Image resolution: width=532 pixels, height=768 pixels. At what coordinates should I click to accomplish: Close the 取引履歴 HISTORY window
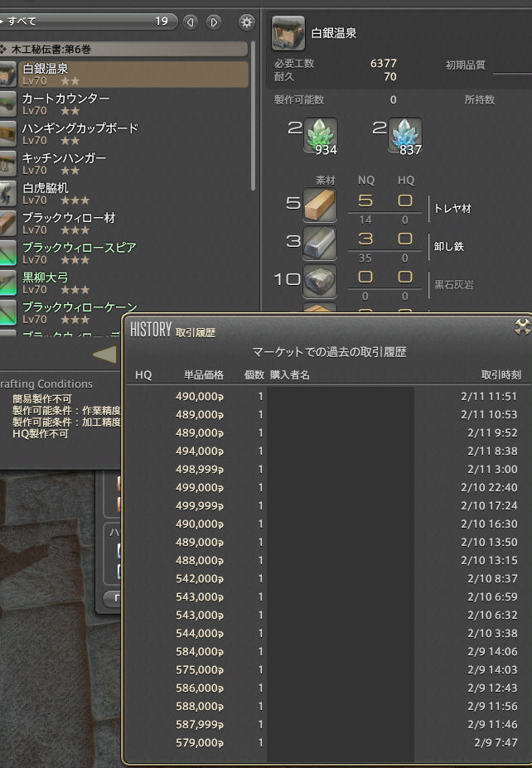point(522,326)
